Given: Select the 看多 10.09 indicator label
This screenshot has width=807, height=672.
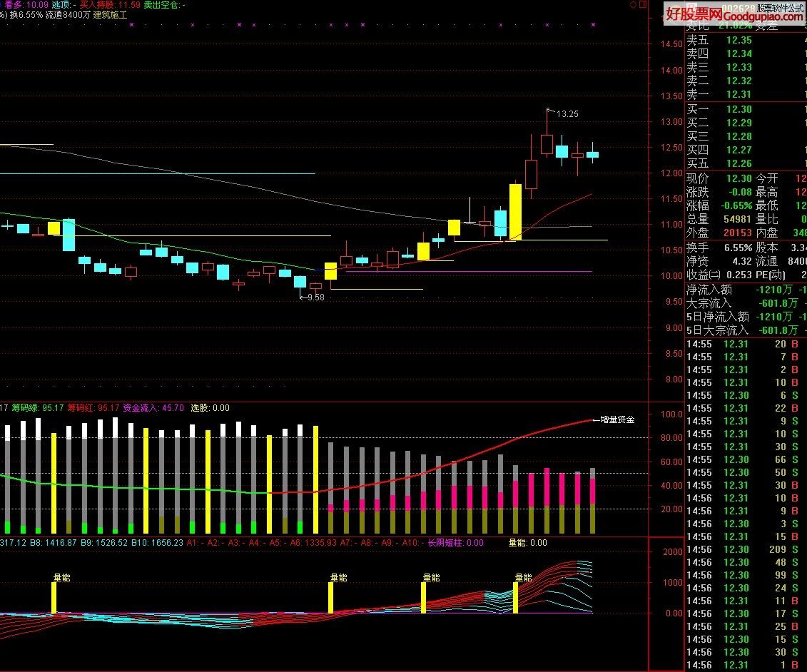Looking at the screenshot, I should 26,4.
